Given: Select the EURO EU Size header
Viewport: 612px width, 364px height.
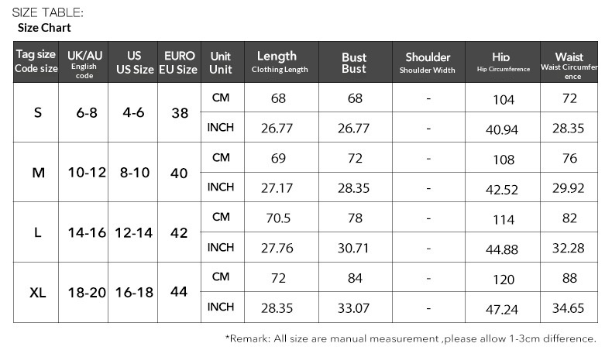Looking at the screenshot, I should 180,62.
